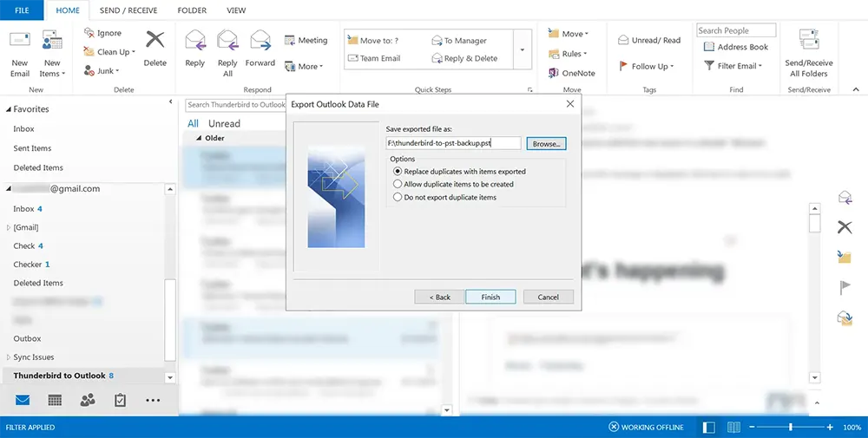868x438 pixels.
Task: Toggle reading view icon in status bar
Action: click(x=734, y=427)
